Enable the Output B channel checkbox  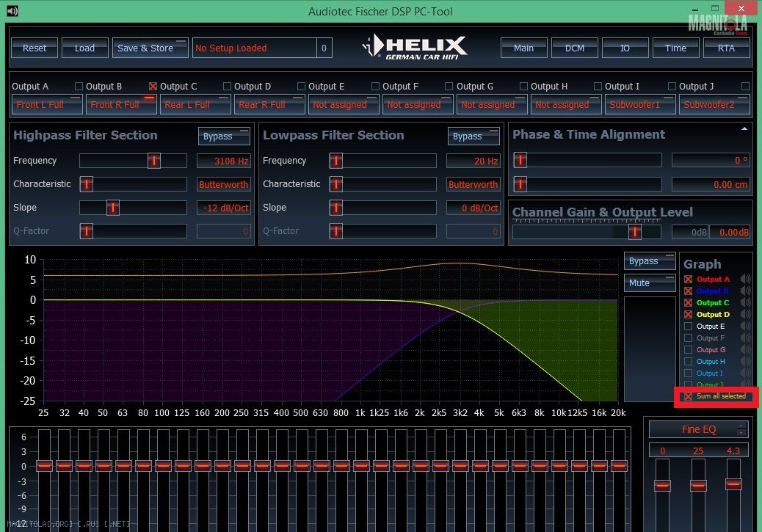click(79, 87)
